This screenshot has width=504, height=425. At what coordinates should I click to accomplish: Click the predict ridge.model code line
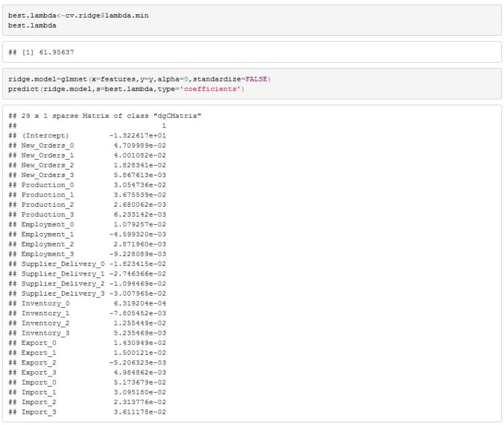[125, 89]
